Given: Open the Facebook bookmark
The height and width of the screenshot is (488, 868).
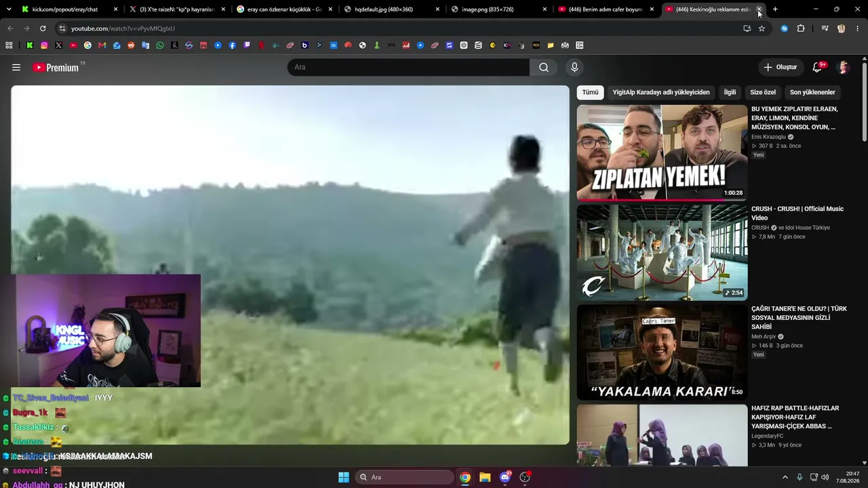Looking at the screenshot, I should 232,45.
